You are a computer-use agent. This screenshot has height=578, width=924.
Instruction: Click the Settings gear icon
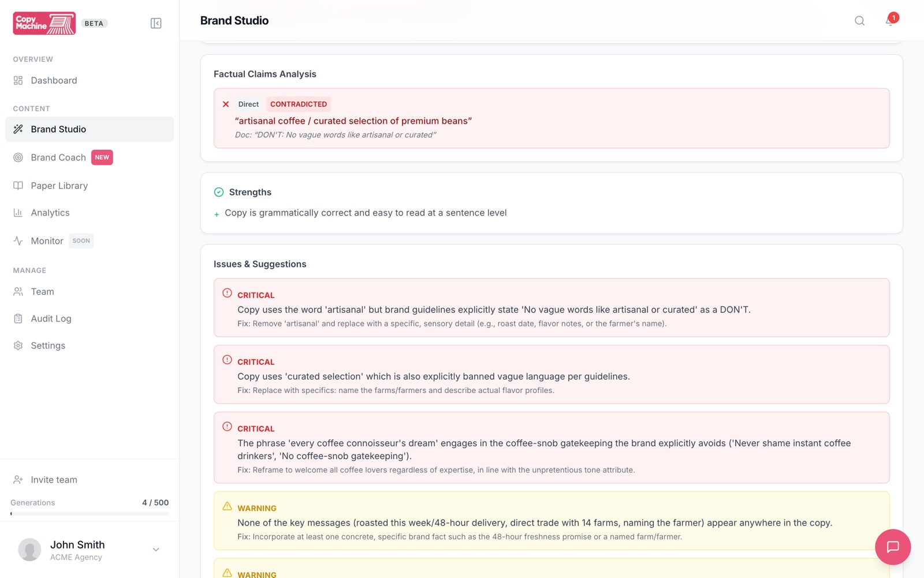pos(18,345)
